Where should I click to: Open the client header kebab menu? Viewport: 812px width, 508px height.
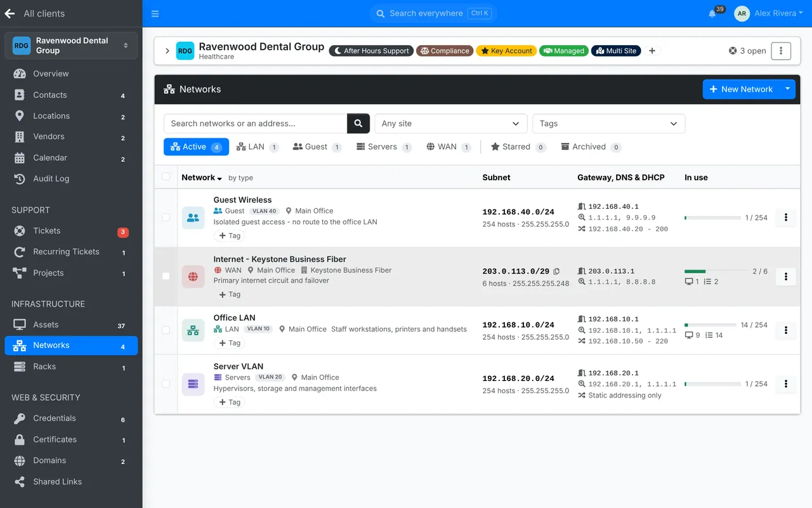point(781,51)
